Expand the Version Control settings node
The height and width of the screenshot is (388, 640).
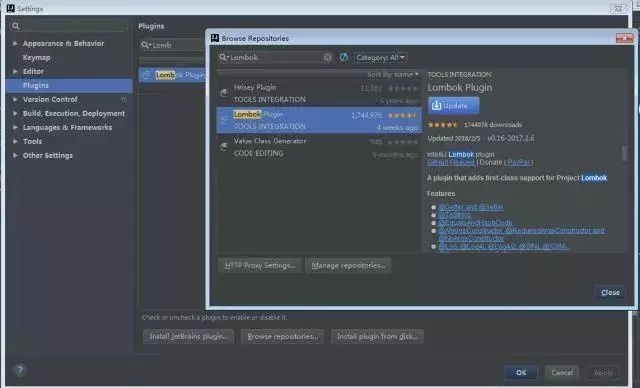15,99
